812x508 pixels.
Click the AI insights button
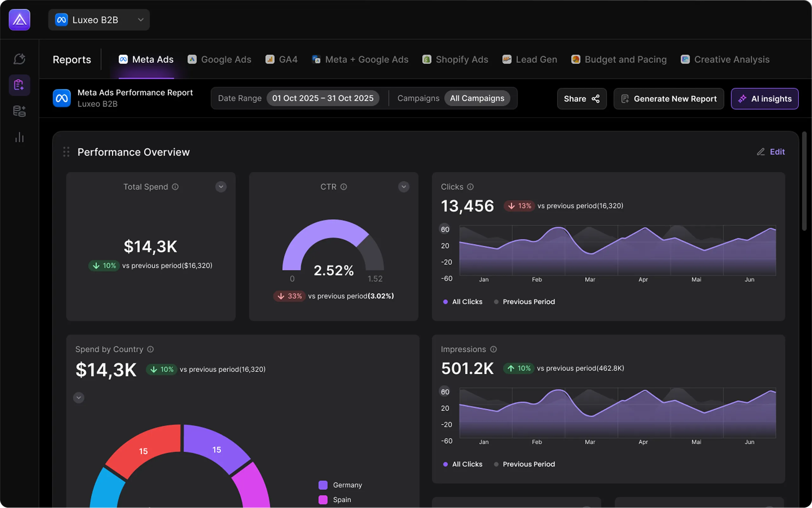(x=765, y=99)
